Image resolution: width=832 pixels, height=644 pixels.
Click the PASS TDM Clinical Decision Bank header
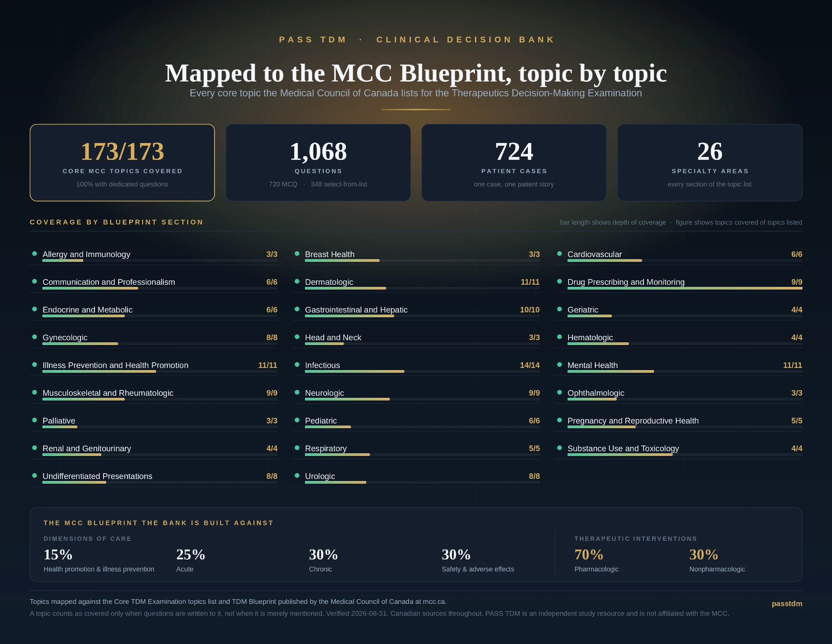coord(416,40)
